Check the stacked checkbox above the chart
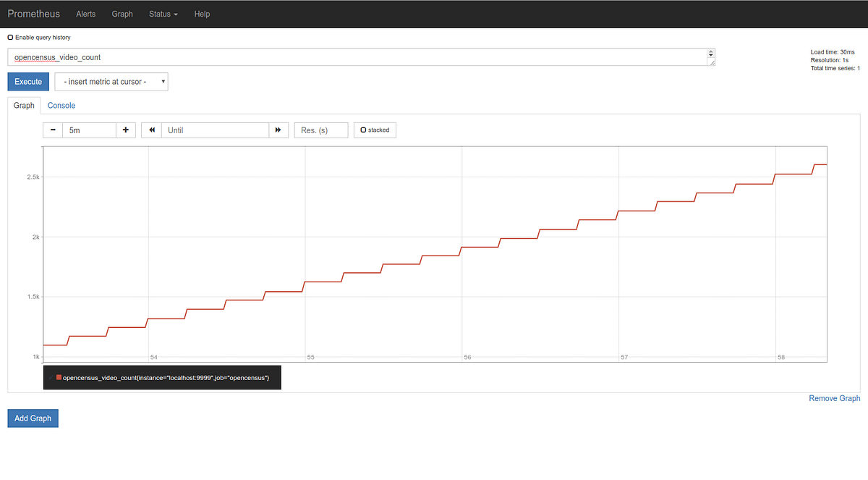The image size is (868, 480). (363, 130)
